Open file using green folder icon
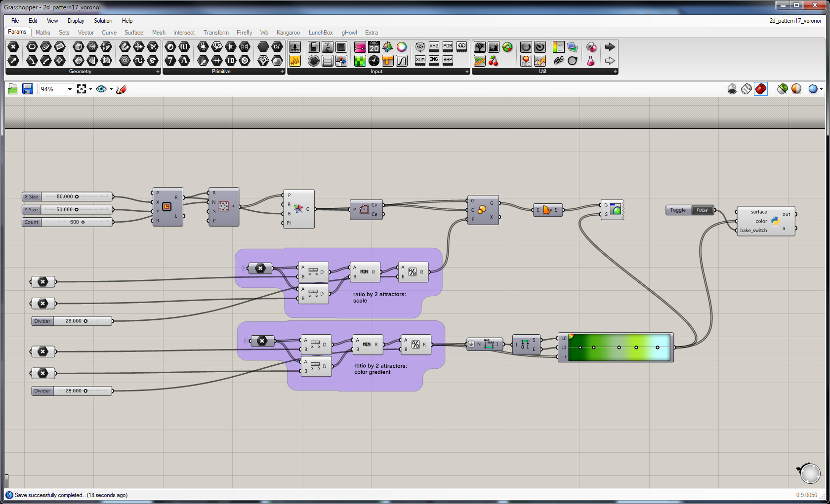The width and height of the screenshot is (830, 504). tap(13, 89)
